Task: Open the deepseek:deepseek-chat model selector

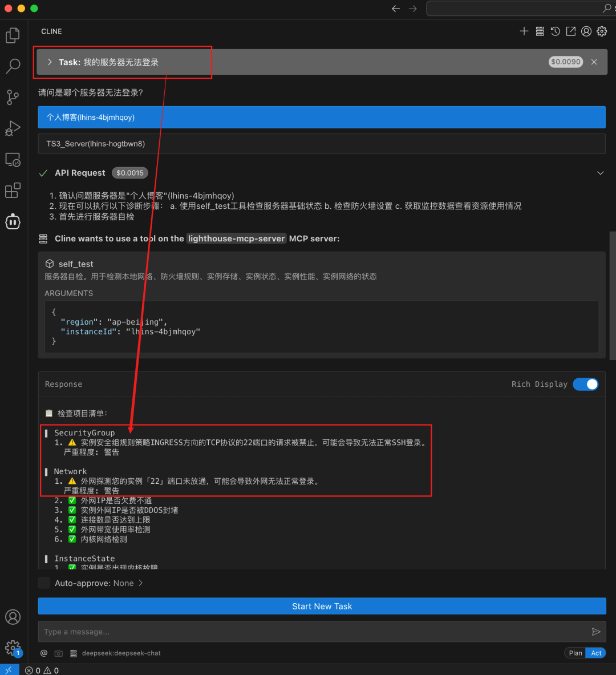Action: pyautogui.click(x=121, y=653)
